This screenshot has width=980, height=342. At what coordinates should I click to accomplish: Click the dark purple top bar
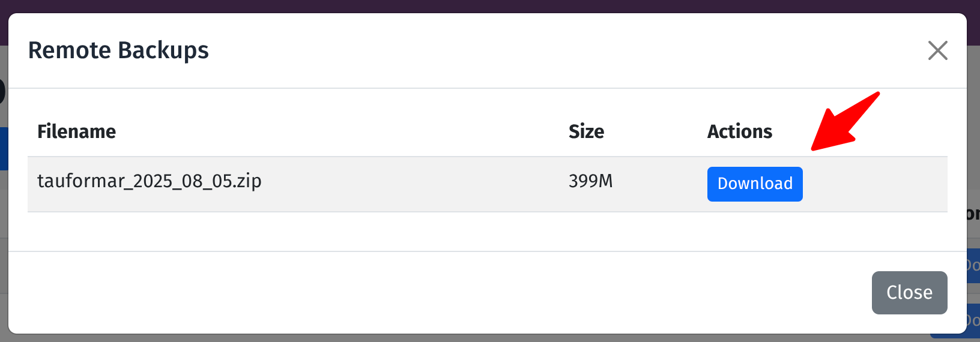[480, 6]
